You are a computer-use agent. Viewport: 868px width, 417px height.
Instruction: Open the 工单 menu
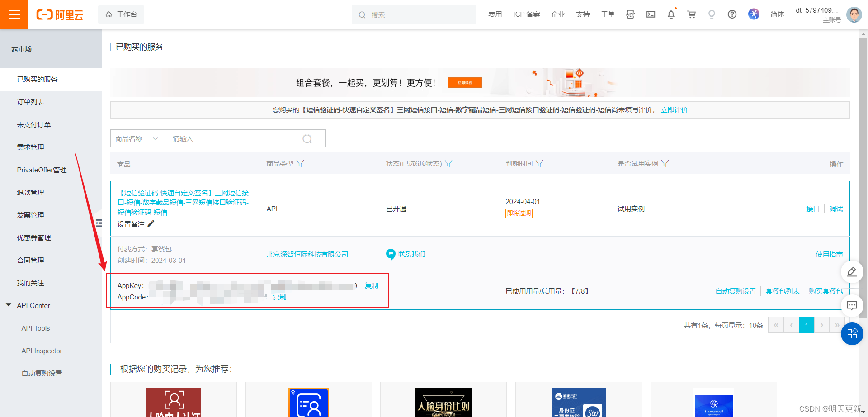[x=608, y=14]
